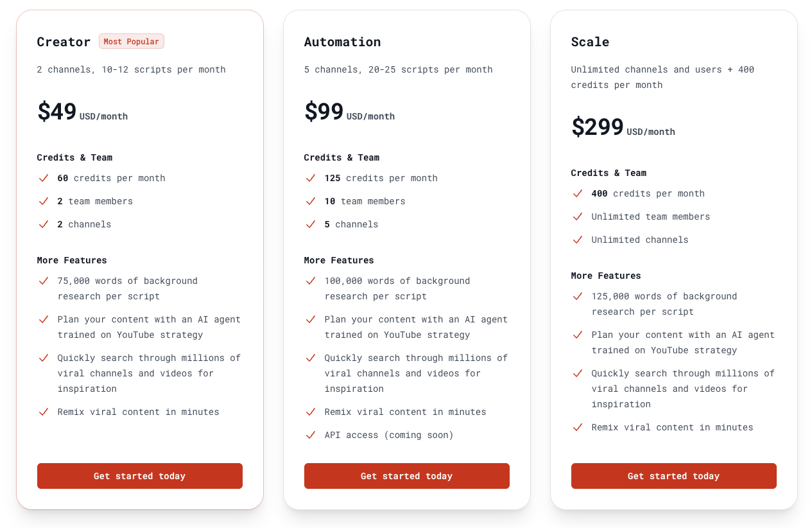Click checkmark beside API access (coming soon)
Screen dimensions: 812x528
311,435
